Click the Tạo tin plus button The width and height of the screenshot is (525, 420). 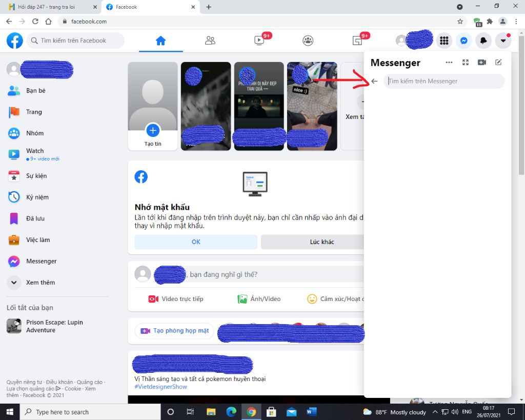[x=153, y=131]
